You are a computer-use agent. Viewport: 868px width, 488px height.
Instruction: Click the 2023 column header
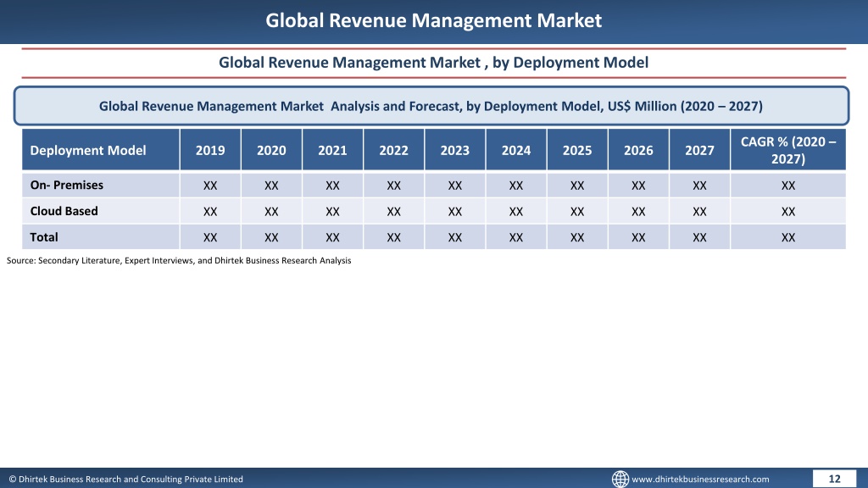tap(455, 150)
